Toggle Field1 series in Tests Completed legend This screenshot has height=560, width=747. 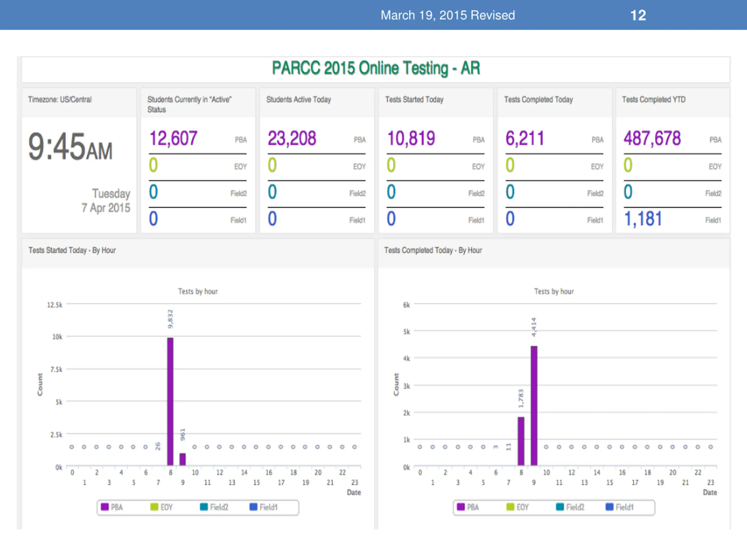pos(619,507)
